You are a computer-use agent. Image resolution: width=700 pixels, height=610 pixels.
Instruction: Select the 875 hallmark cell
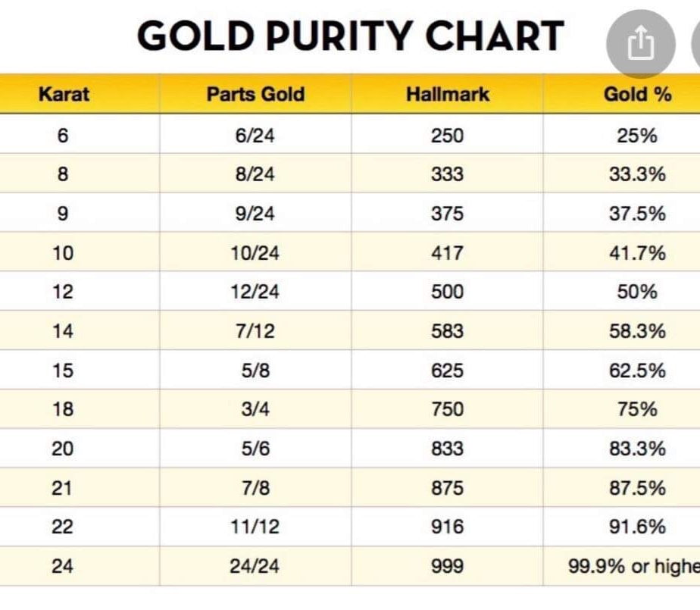click(x=447, y=487)
